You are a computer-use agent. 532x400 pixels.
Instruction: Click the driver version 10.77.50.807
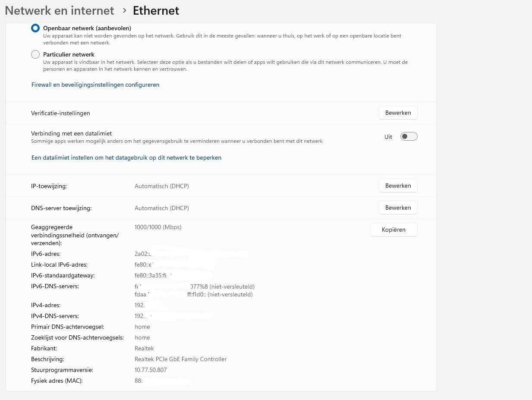point(151,370)
